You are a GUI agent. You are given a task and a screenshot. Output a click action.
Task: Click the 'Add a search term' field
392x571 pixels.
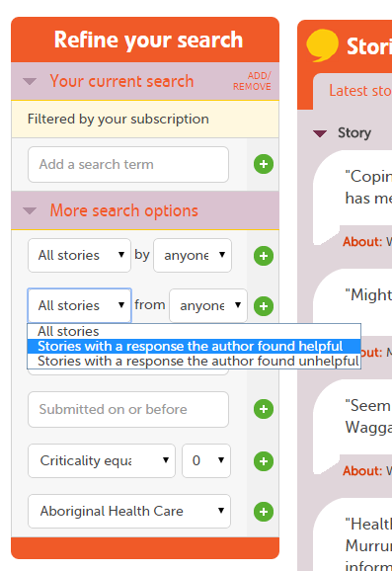click(x=128, y=164)
